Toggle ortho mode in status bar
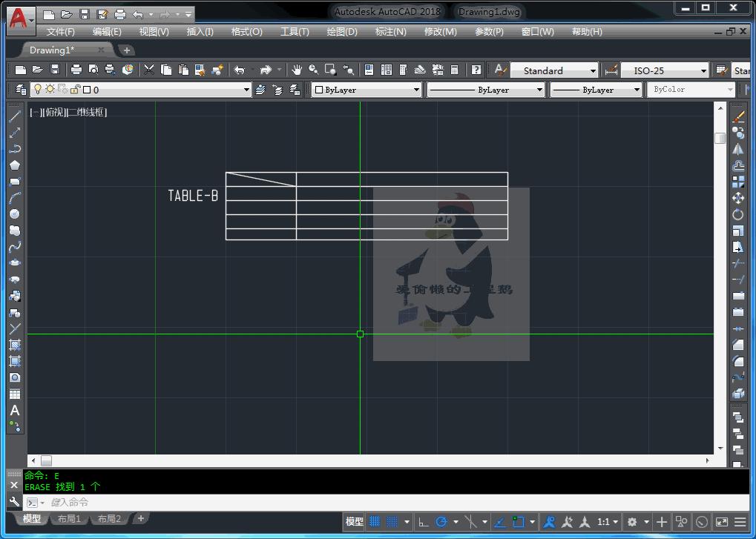Viewport: 756px width, 539px height. pyautogui.click(x=423, y=521)
